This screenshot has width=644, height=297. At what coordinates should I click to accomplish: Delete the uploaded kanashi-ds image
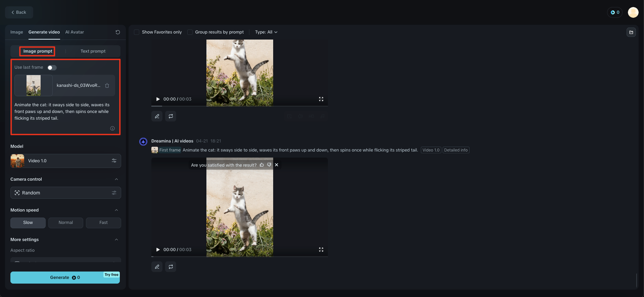(107, 85)
